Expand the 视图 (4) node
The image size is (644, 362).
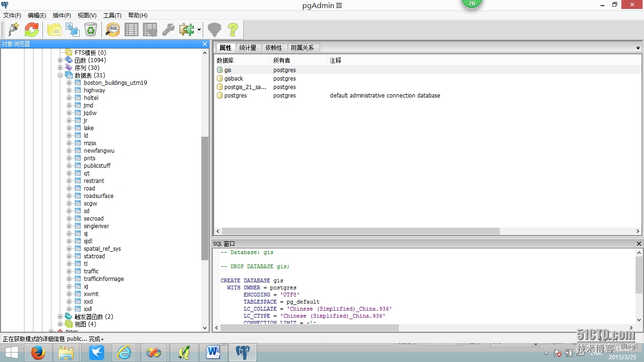click(60, 324)
